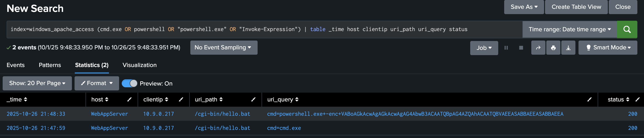Click the share arrow icon

point(538,48)
